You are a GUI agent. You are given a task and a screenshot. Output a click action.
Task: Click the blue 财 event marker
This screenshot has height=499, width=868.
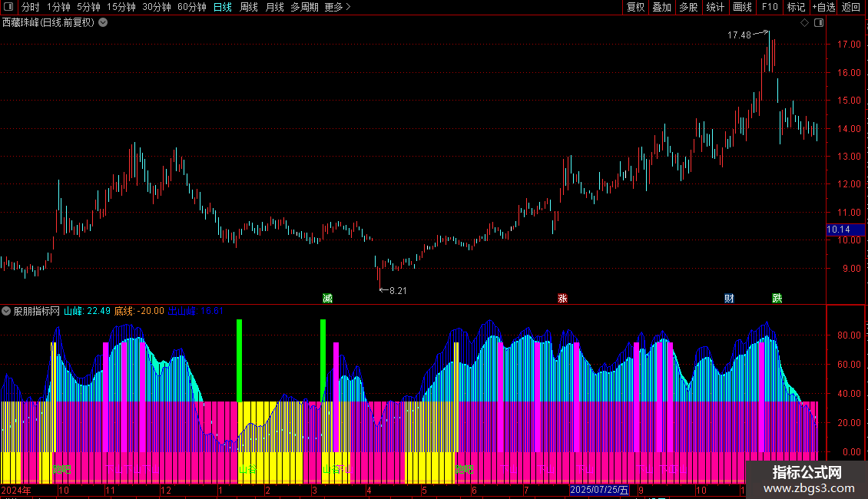[730, 299]
